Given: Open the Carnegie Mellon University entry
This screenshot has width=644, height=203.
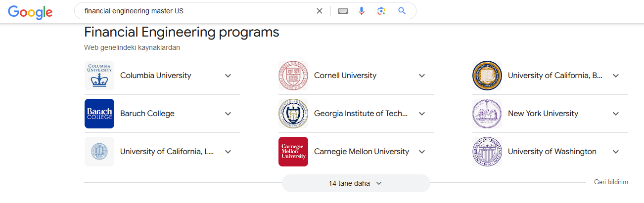Looking at the screenshot, I should [362, 152].
